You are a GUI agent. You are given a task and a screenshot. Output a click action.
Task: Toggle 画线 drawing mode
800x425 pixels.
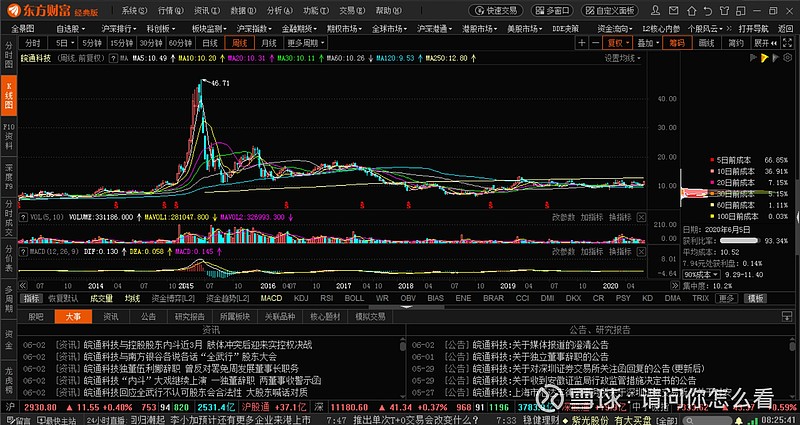click(707, 43)
